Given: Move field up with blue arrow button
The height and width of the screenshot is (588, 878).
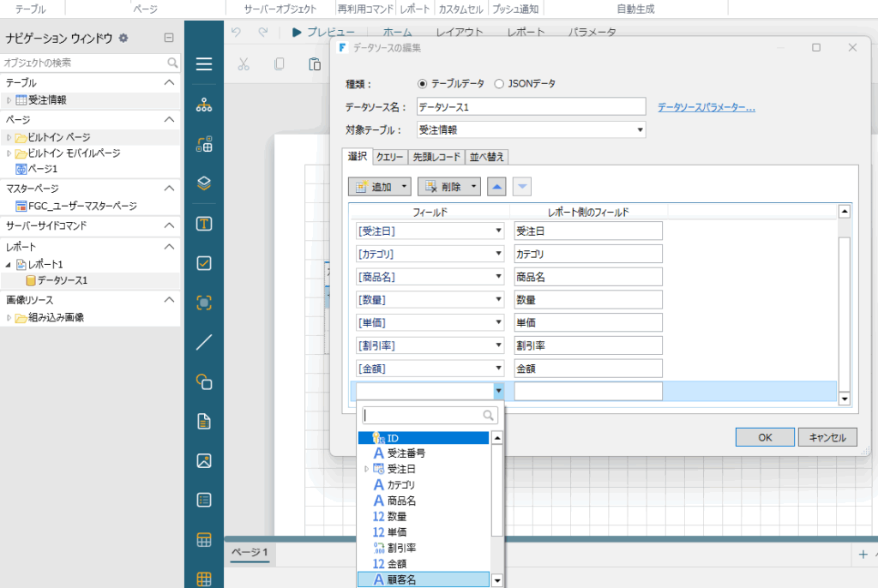Looking at the screenshot, I should pyautogui.click(x=497, y=186).
